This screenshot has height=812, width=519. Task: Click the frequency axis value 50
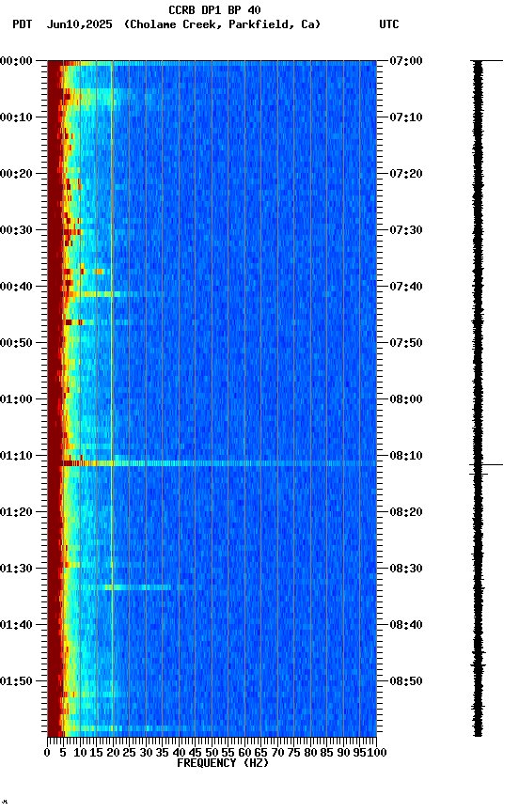click(212, 754)
